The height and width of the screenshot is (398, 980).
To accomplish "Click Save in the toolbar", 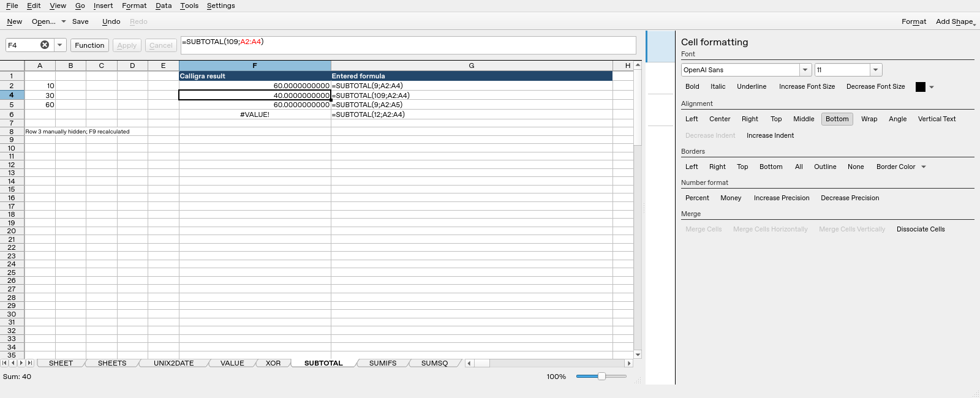I will 80,21.
